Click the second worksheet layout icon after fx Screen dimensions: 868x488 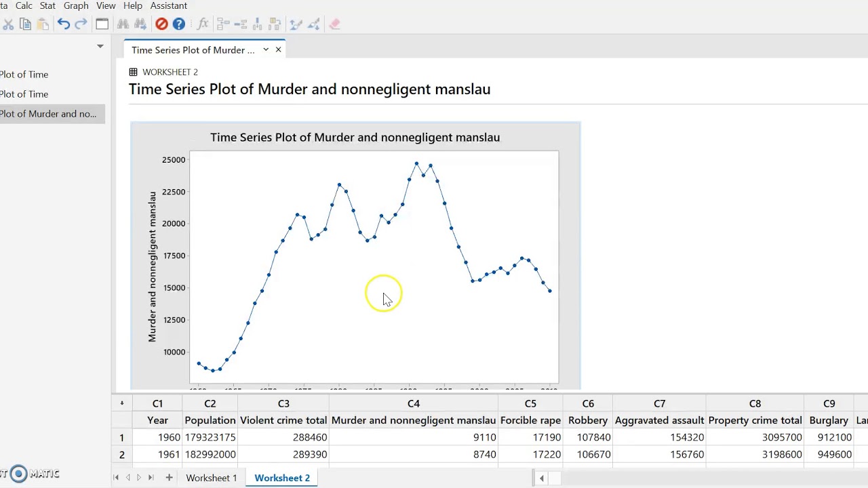[x=240, y=24]
